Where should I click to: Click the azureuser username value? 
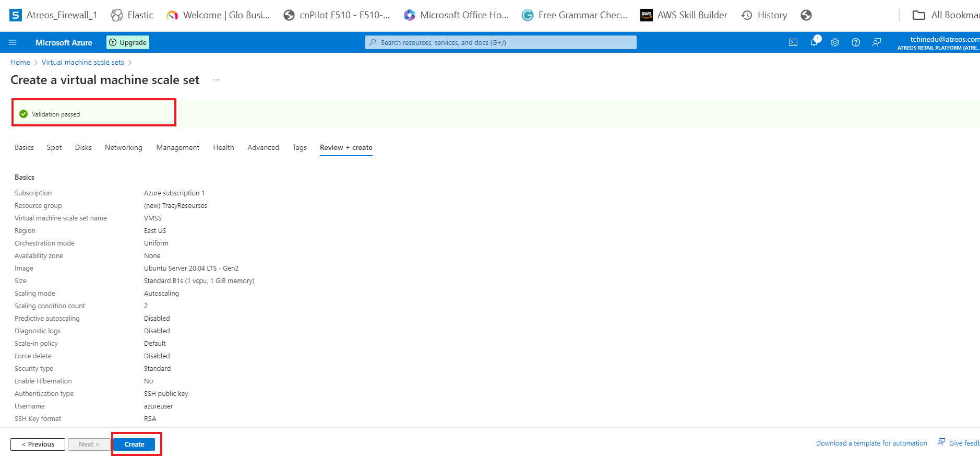click(159, 406)
